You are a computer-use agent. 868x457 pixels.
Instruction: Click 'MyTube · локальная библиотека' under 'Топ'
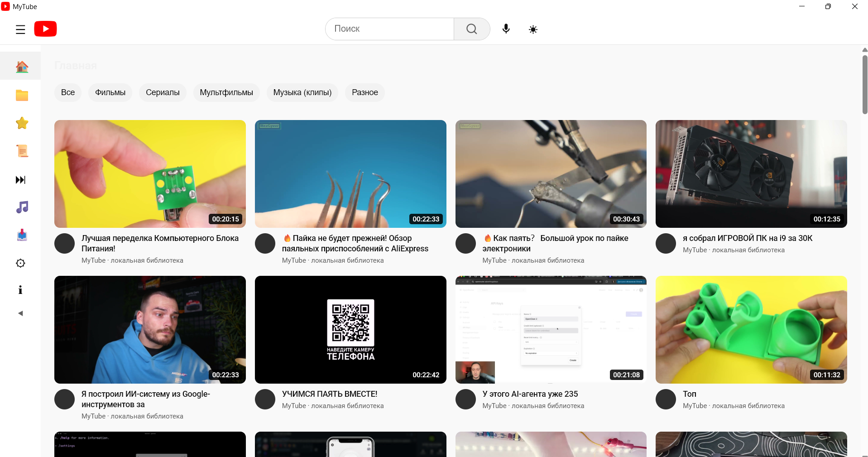click(x=734, y=406)
